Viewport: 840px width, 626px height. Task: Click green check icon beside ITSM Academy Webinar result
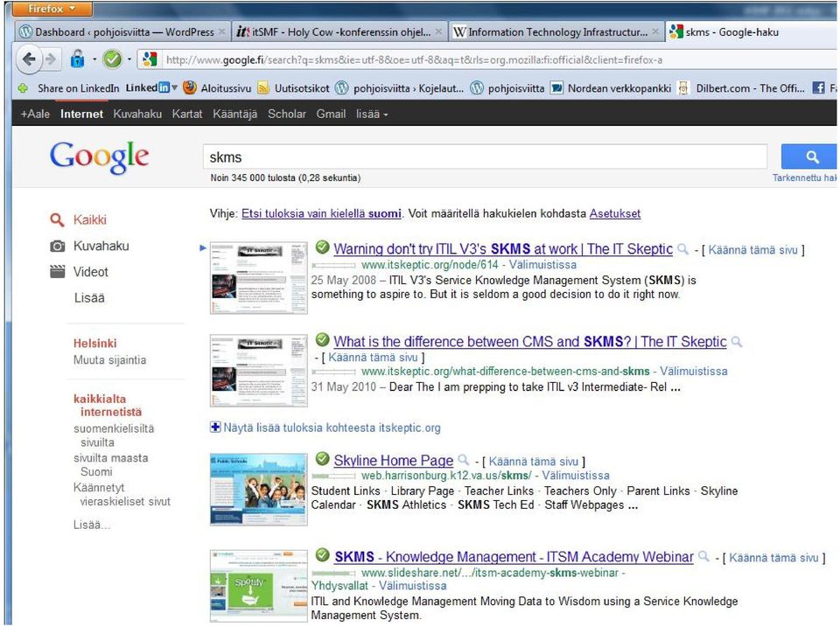coord(322,555)
